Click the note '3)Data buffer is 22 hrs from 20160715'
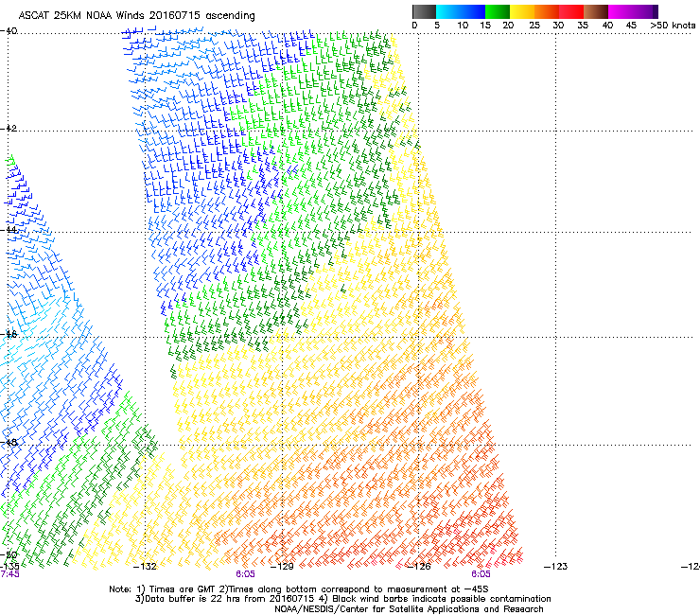 pos(224,599)
